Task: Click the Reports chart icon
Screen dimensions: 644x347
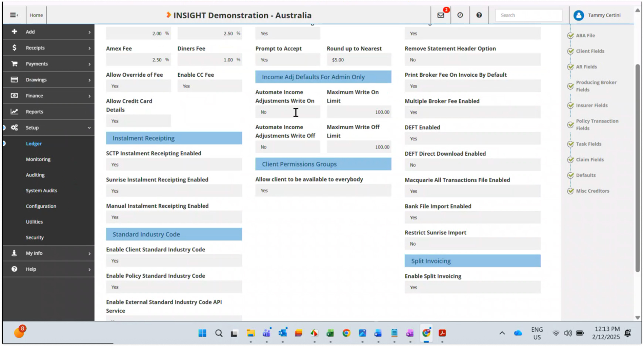Action: (14, 111)
